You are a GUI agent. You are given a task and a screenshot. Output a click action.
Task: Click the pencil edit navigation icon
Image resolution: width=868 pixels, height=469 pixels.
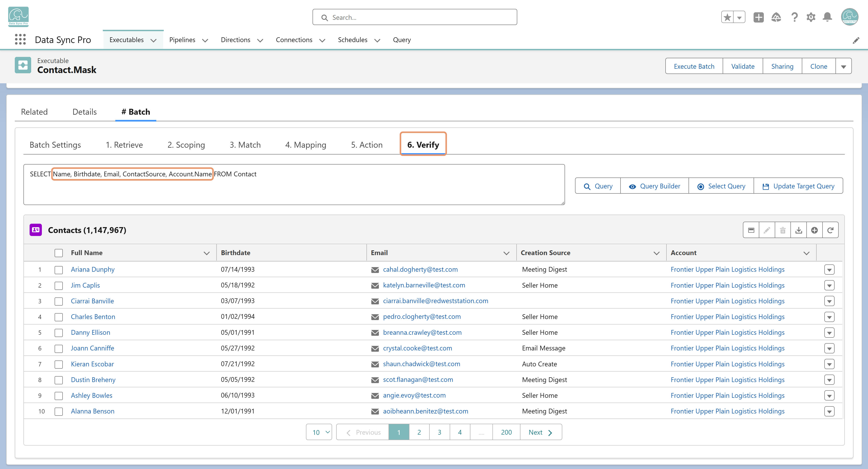coord(856,41)
